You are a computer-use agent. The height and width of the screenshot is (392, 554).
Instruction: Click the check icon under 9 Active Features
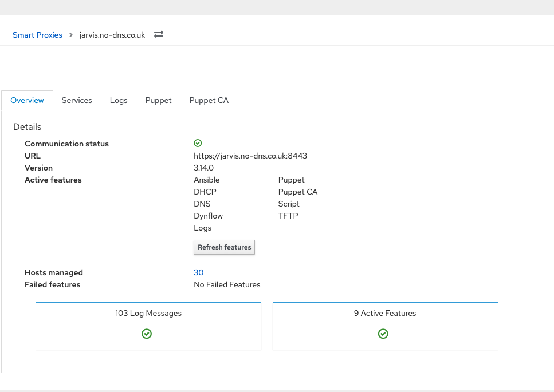383,334
